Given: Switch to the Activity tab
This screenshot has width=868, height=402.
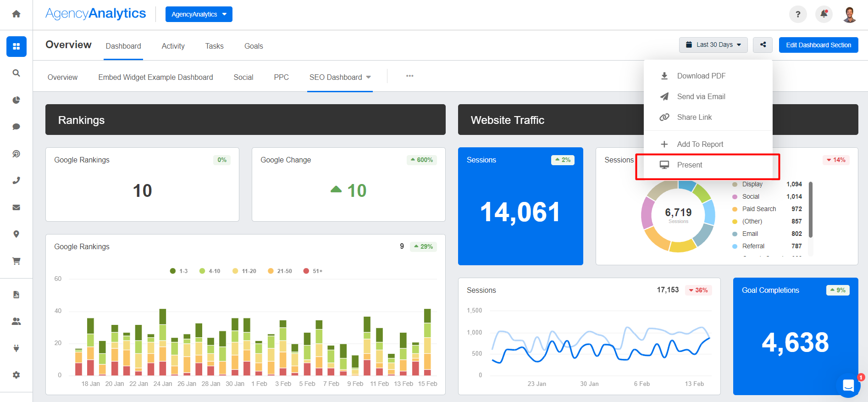Looking at the screenshot, I should (x=173, y=46).
